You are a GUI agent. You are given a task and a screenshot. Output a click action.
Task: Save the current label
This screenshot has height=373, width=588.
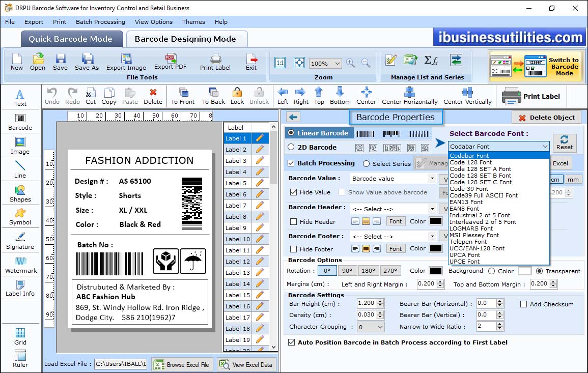(61, 62)
